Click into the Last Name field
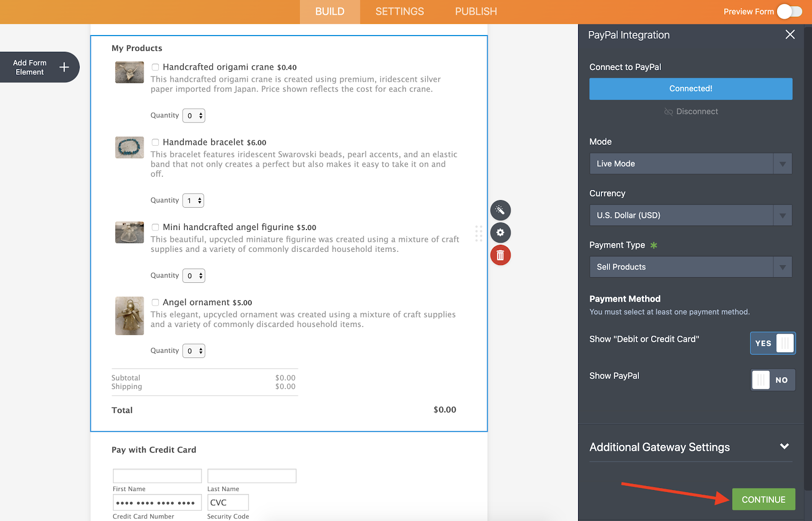The width and height of the screenshot is (812, 521). (x=252, y=476)
